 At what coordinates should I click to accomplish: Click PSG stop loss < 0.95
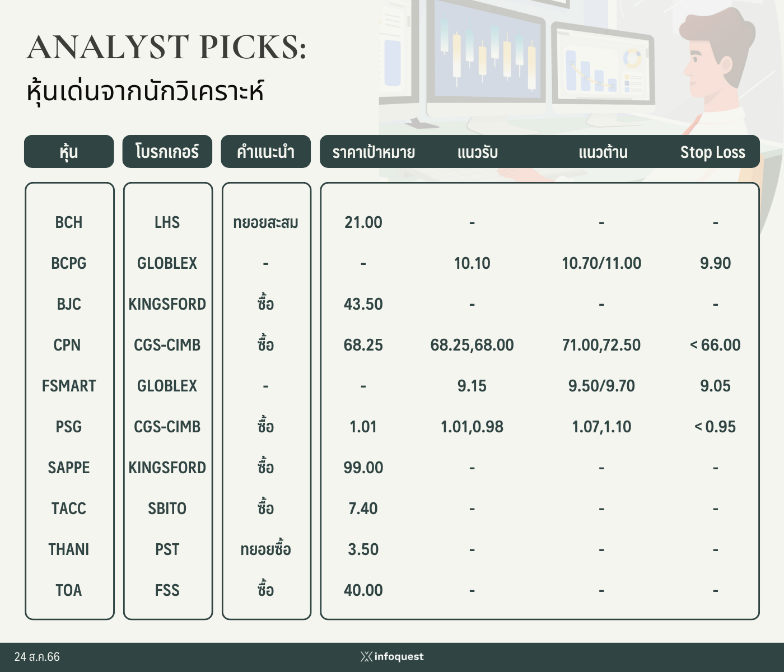[x=715, y=427]
